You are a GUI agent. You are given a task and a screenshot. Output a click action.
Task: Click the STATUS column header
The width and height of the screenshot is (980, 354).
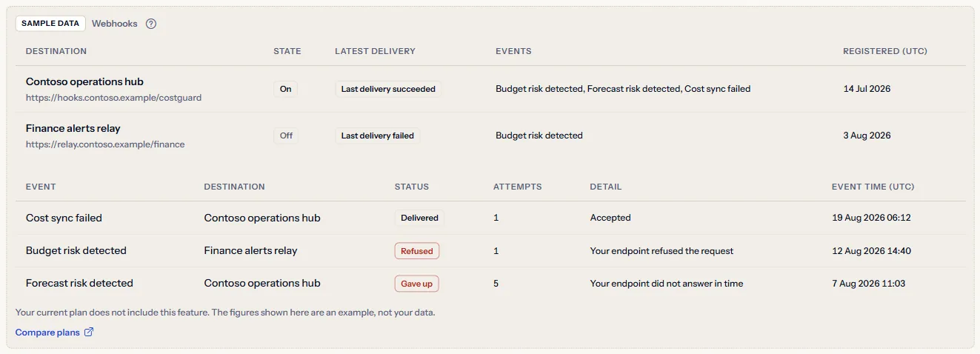tap(412, 187)
